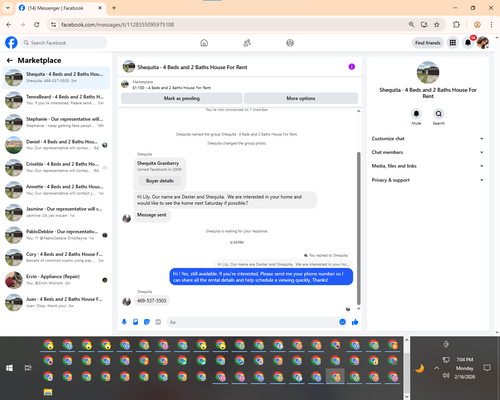
Task: Open Windows Start menu
Action: (9, 368)
